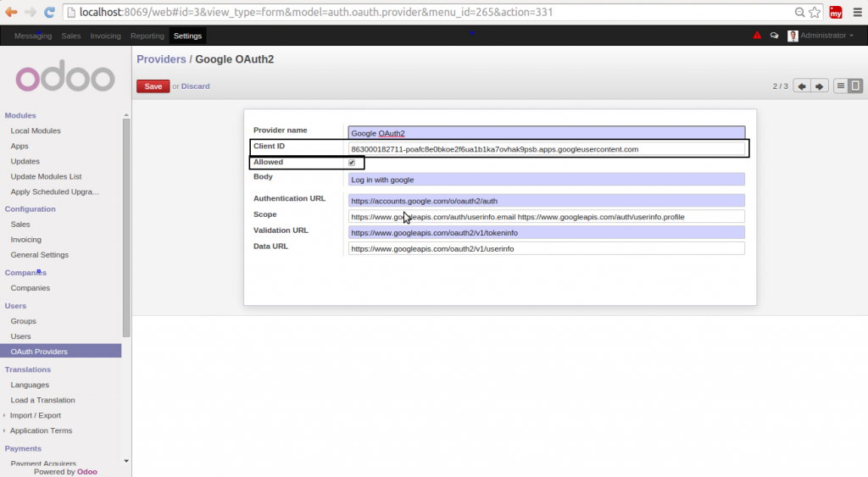Open Update Modules List
The height and width of the screenshot is (477, 868).
[x=46, y=176]
